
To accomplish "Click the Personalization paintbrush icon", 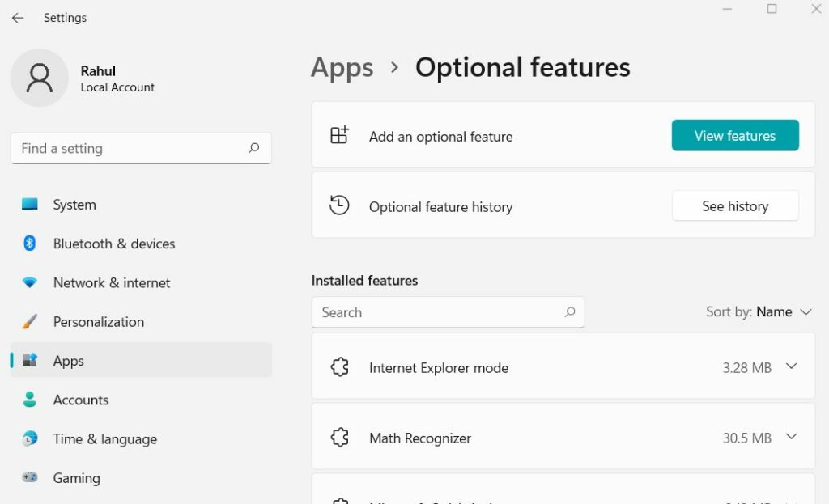I will pyautogui.click(x=30, y=322).
